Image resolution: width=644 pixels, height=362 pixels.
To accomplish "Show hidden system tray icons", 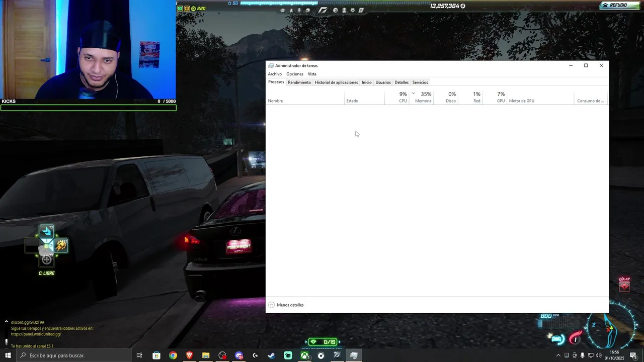I will point(558,355).
